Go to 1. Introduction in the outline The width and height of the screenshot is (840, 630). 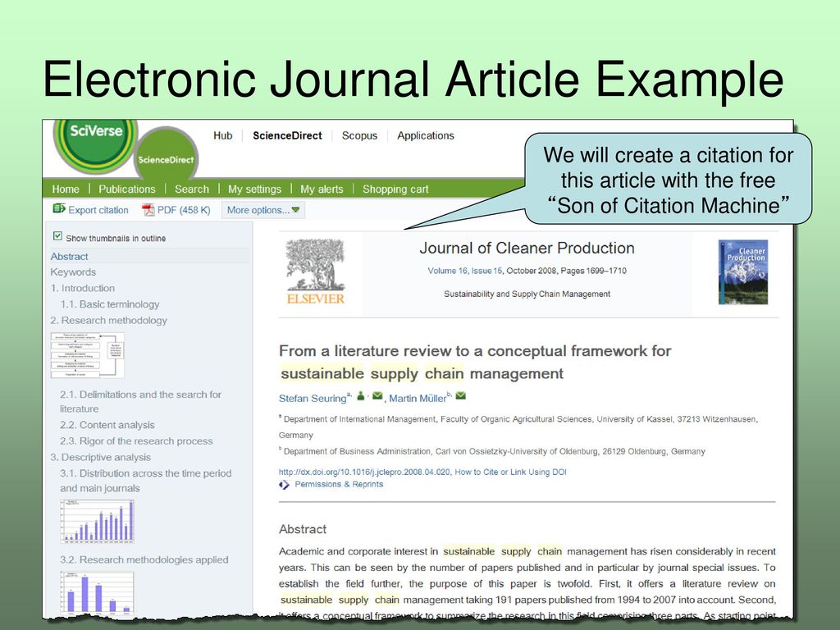pos(83,288)
